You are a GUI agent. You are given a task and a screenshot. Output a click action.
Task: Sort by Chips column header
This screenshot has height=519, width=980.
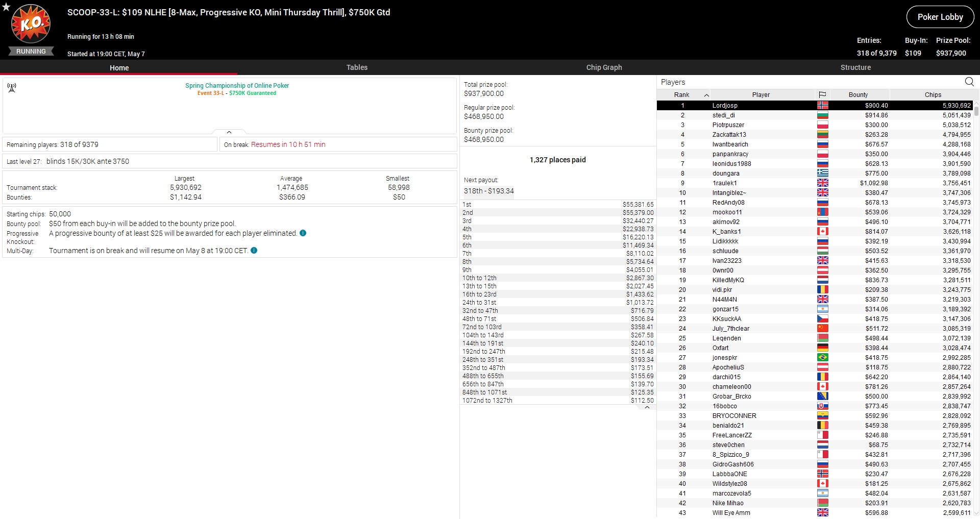(933, 94)
